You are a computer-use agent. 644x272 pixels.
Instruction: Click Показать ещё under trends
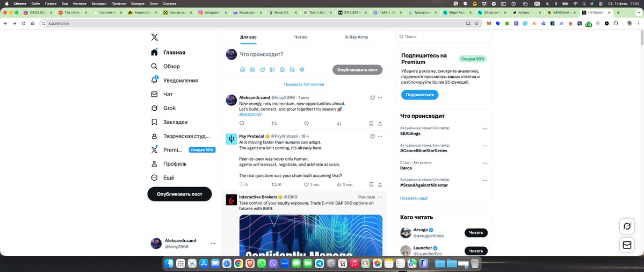[414, 198]
